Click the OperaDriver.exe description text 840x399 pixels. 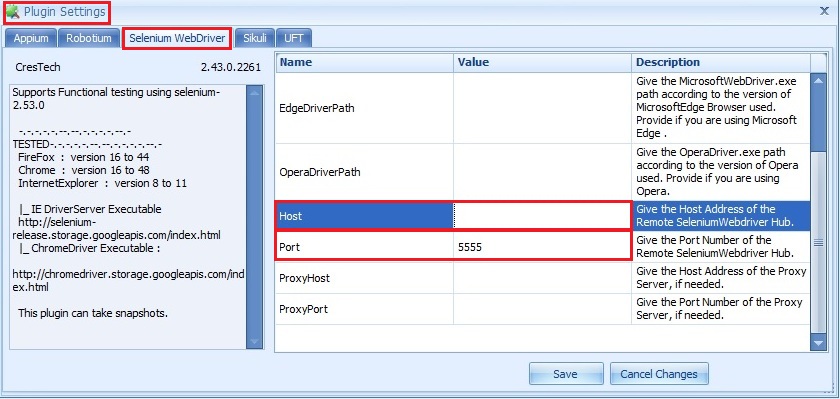pyautogui.click(x=717, y=172)
